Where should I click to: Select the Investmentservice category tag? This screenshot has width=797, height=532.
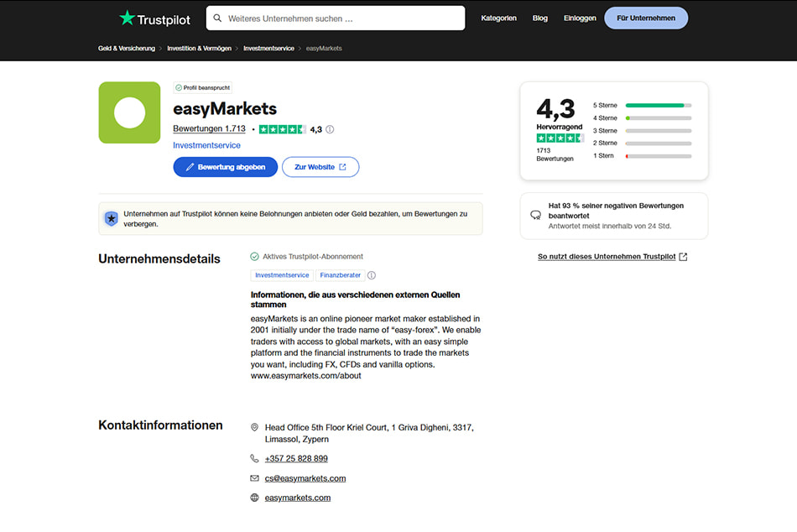282,275
